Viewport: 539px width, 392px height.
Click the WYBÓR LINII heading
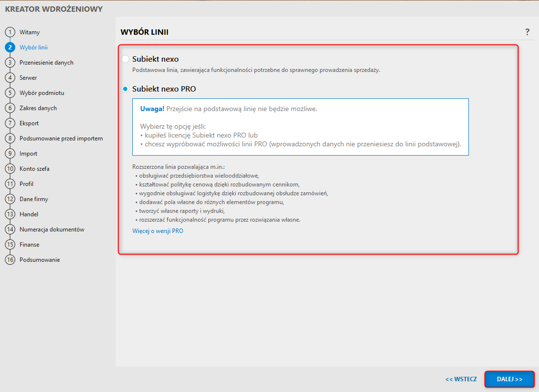[x=145, y=32]
